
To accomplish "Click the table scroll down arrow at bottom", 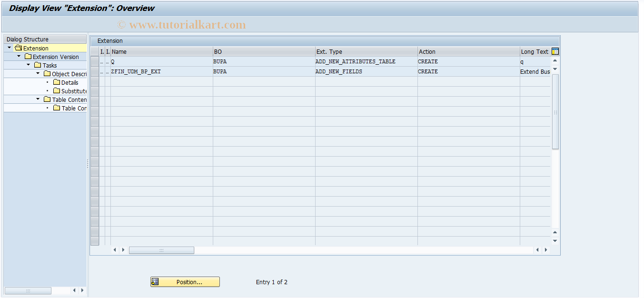I will pos(555,241).
